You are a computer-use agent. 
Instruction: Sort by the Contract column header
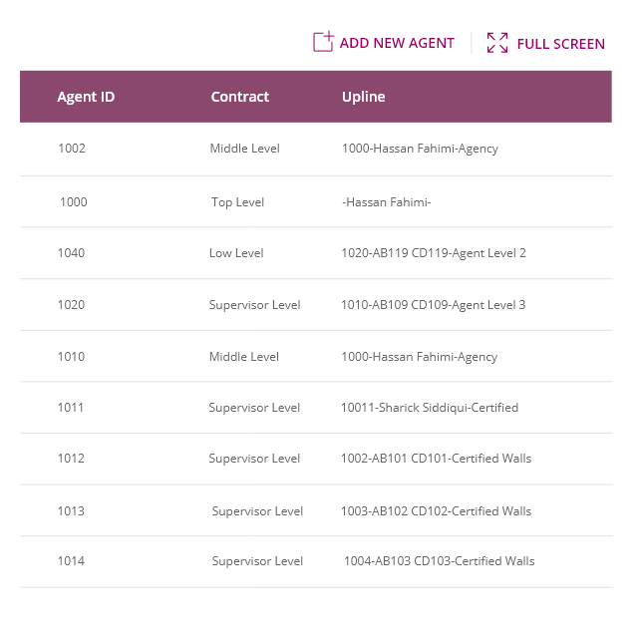(x=240, y=97)
